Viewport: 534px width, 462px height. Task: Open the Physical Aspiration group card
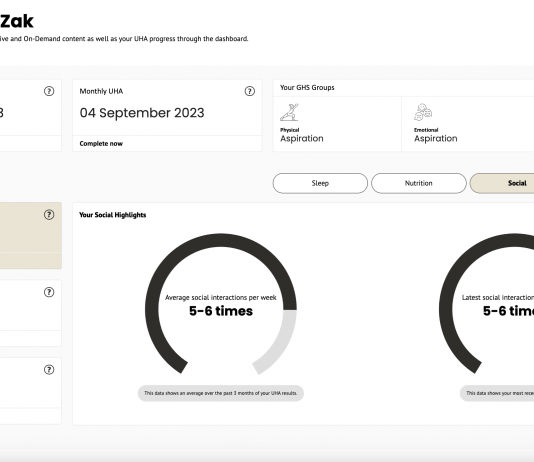(337, 124)
